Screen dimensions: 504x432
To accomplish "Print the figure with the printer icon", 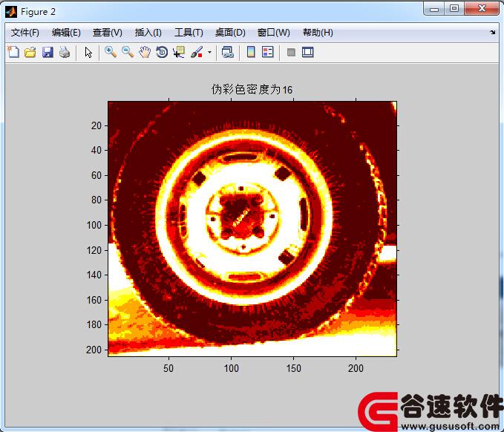I will point(65,52).
